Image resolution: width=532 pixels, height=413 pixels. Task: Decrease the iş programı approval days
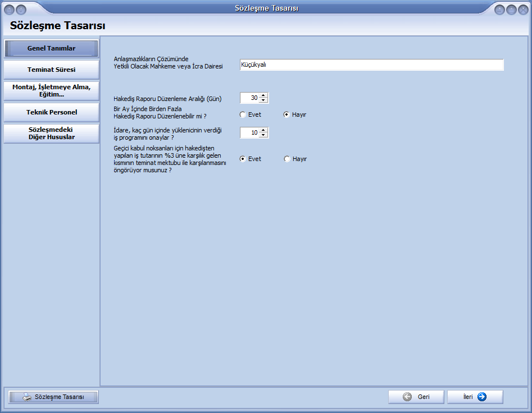(x=263, y=135)
